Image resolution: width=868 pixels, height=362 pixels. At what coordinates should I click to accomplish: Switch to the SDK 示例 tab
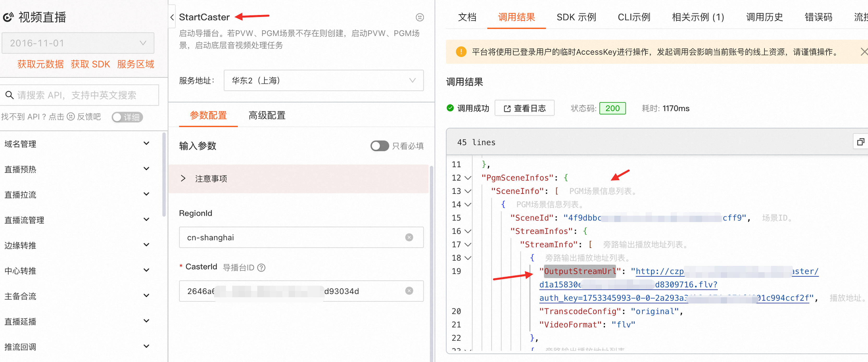576,17
